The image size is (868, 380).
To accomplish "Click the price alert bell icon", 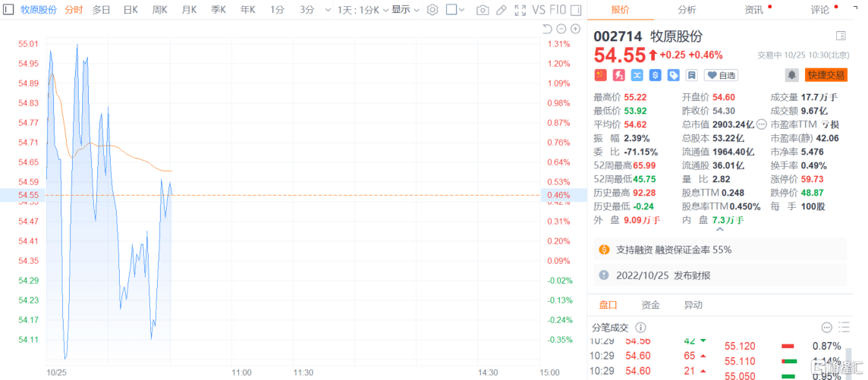I will point(792,74).
